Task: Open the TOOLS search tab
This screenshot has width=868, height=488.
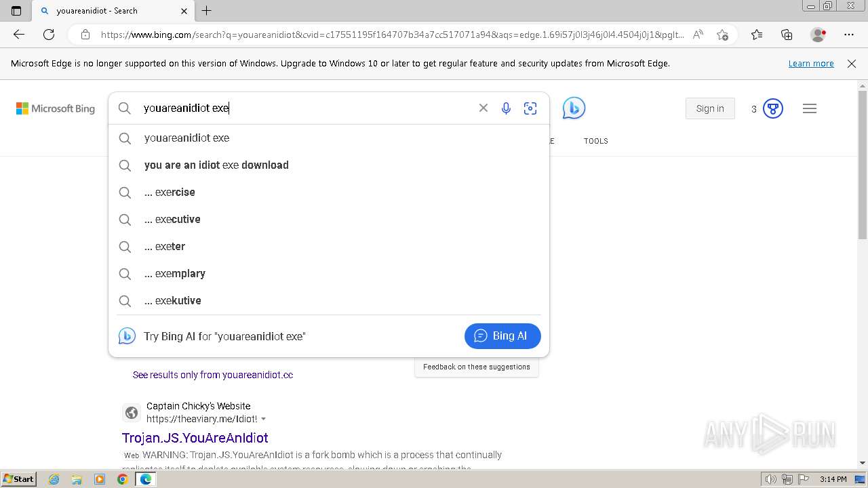Action: click(595, 141)
